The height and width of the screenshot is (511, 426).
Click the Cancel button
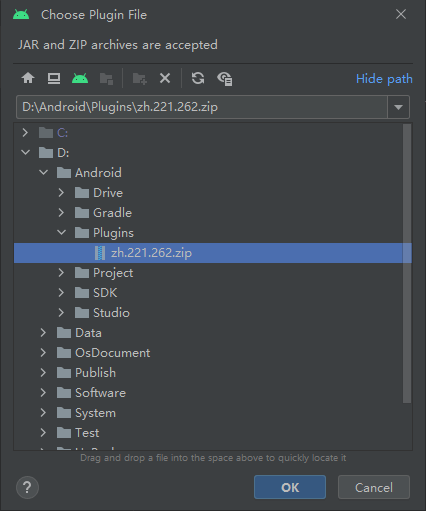pos(374,487)
